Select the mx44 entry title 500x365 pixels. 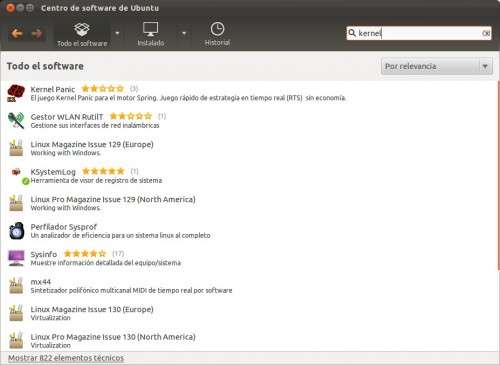point(40,282)
